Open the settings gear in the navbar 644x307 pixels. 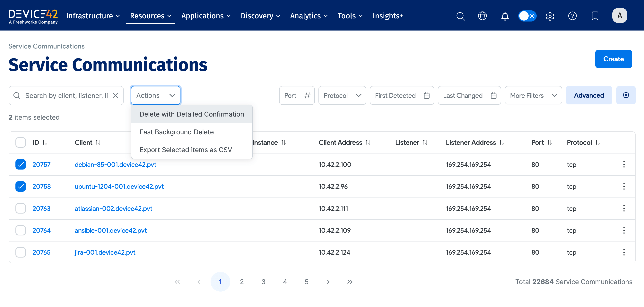tap(550, 16)
